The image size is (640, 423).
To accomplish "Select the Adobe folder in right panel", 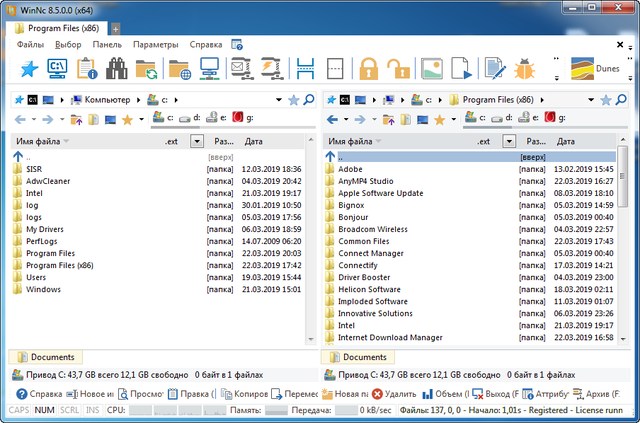I will [350, 169].
